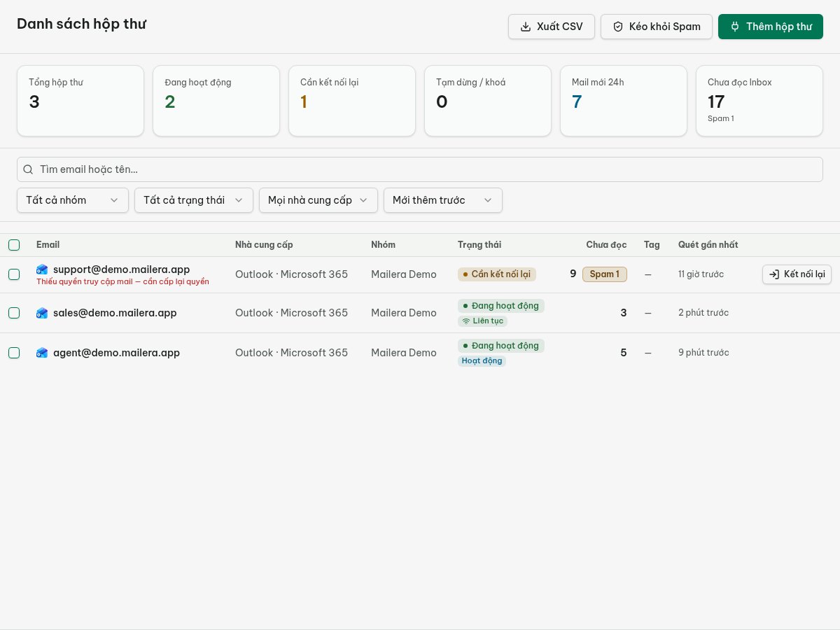Select the checkbox for agent@demo.mailera.app
840x630 pixels.
[14, 353]
